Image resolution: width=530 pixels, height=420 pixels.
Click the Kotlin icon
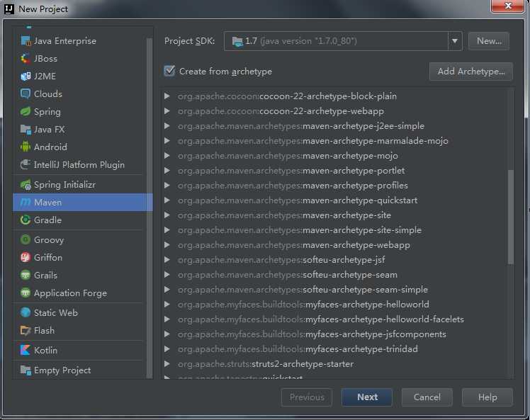26,350
